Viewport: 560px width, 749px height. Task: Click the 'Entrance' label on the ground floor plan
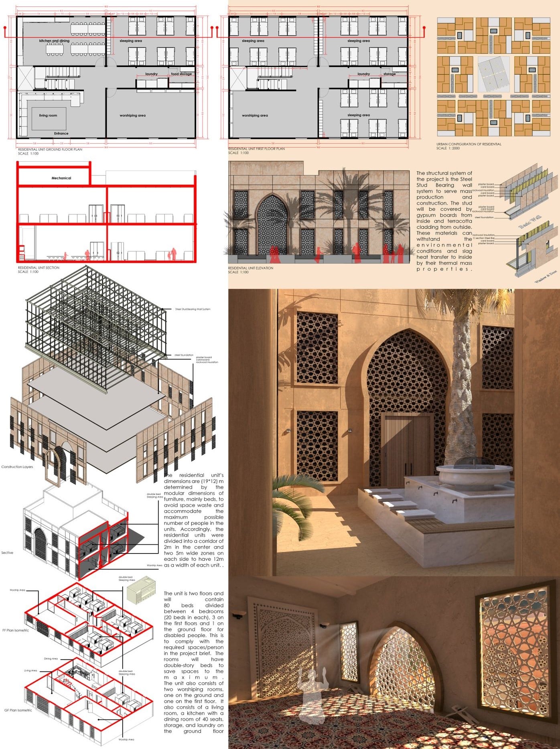(x=61, y=134)
